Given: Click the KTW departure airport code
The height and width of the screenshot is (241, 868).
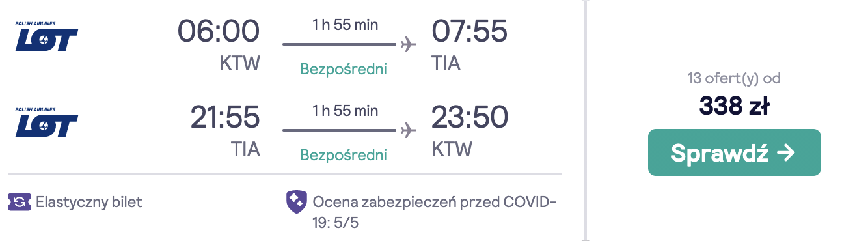Looking at the screenshot, I should [x=239, y=64].
